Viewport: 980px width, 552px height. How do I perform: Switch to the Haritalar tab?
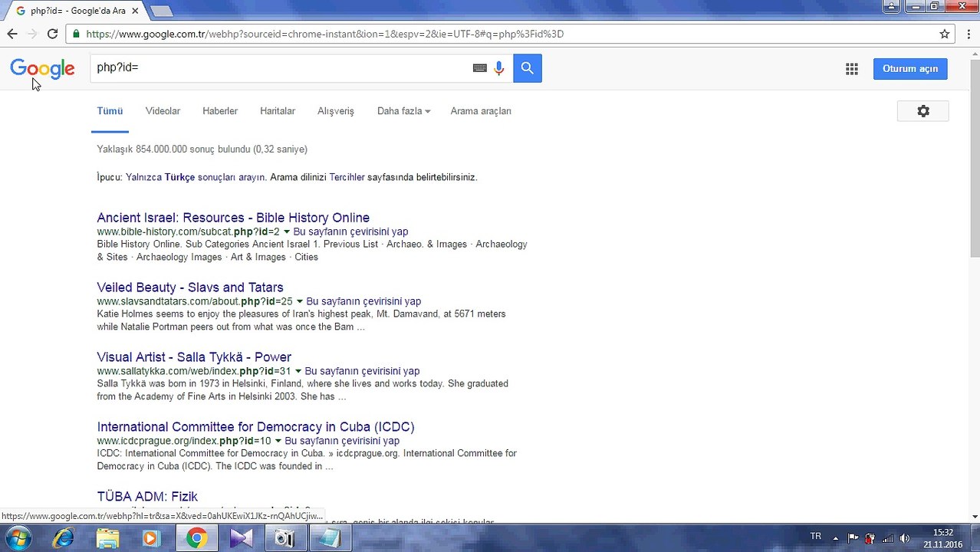point(278,111)
